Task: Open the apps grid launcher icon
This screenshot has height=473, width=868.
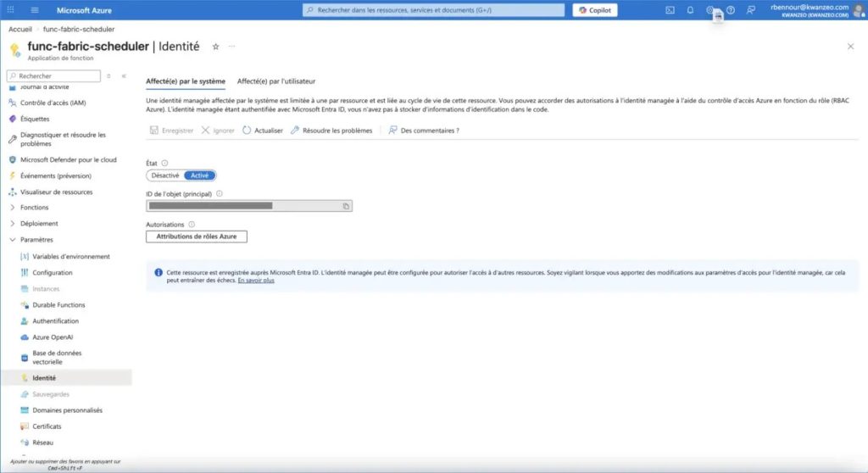Action: click(x=10, y=10)
